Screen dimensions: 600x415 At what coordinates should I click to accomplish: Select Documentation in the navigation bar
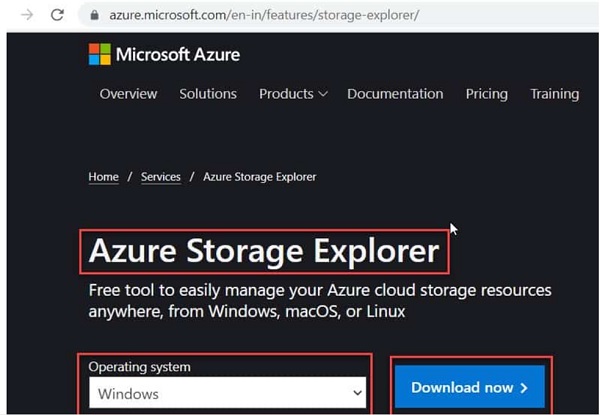[395, 94]
